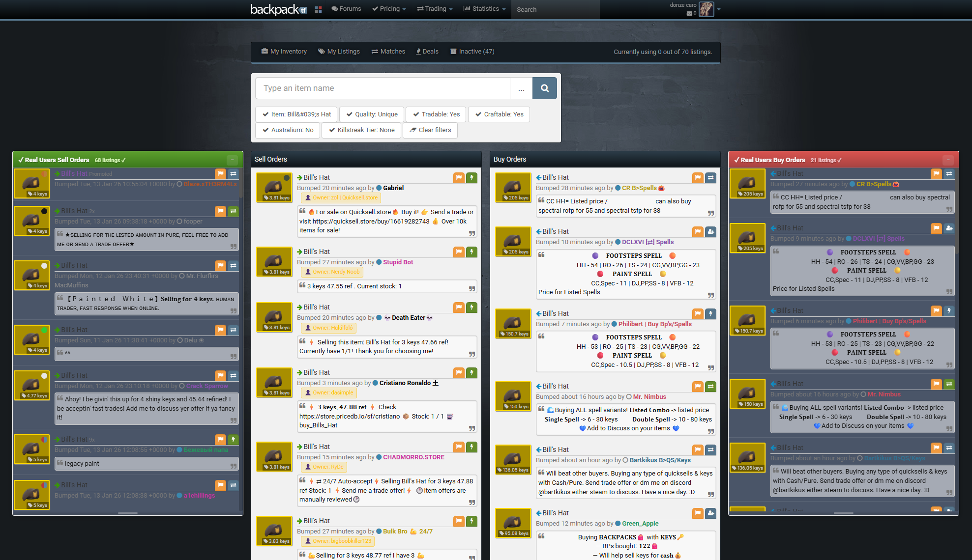Open the Pricing dropdown menu
This screenshot has width=972, height=560.
(388, 9)
